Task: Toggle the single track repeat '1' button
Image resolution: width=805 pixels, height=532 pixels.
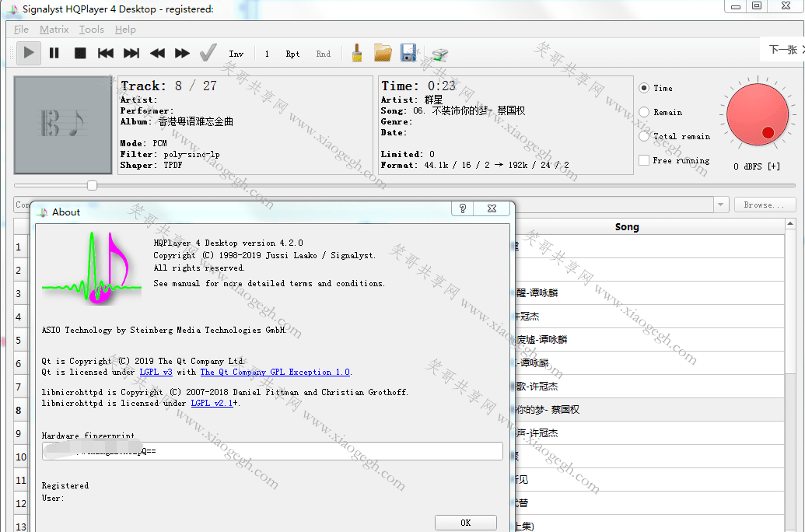Action: [267, 54]
